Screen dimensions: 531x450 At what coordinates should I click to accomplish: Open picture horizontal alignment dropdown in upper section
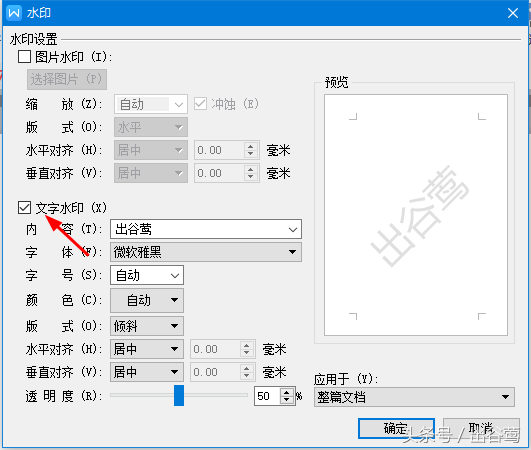coord(151,150)
